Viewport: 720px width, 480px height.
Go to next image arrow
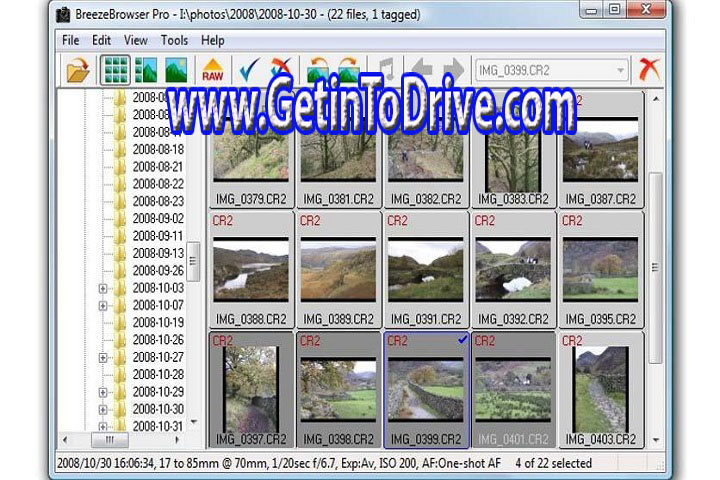click(454, 69)
